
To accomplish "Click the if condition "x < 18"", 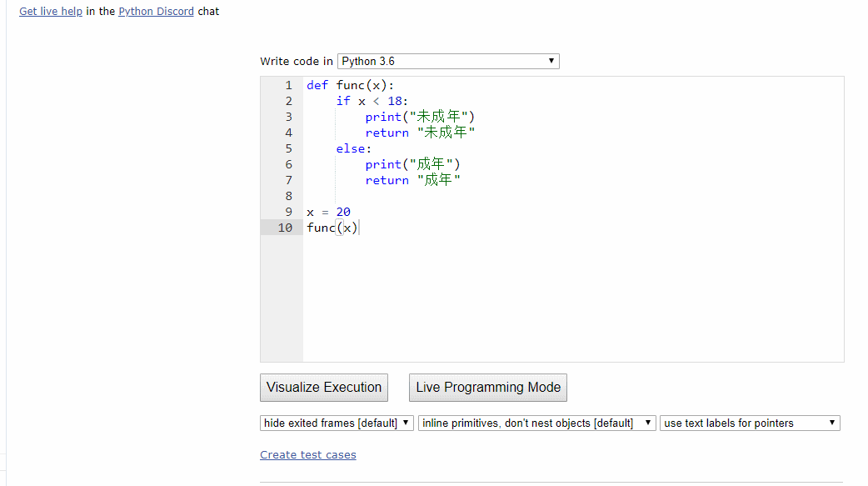I will 373,100.
